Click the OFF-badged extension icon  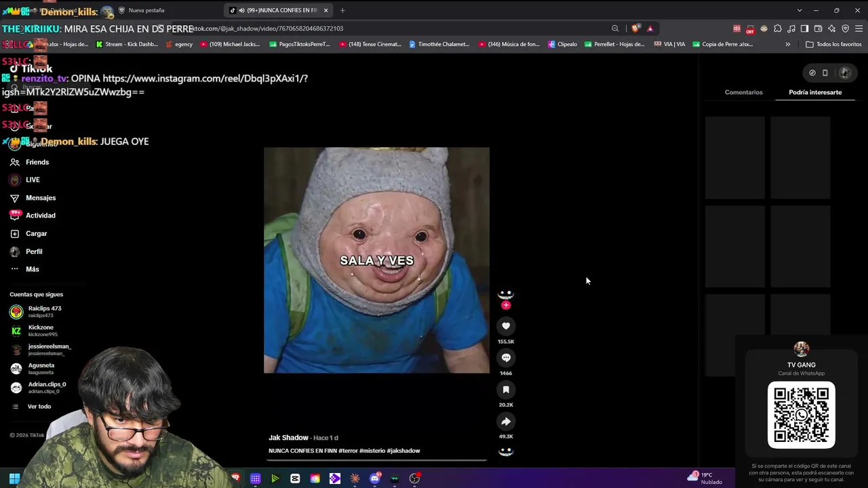click(750, 28)
